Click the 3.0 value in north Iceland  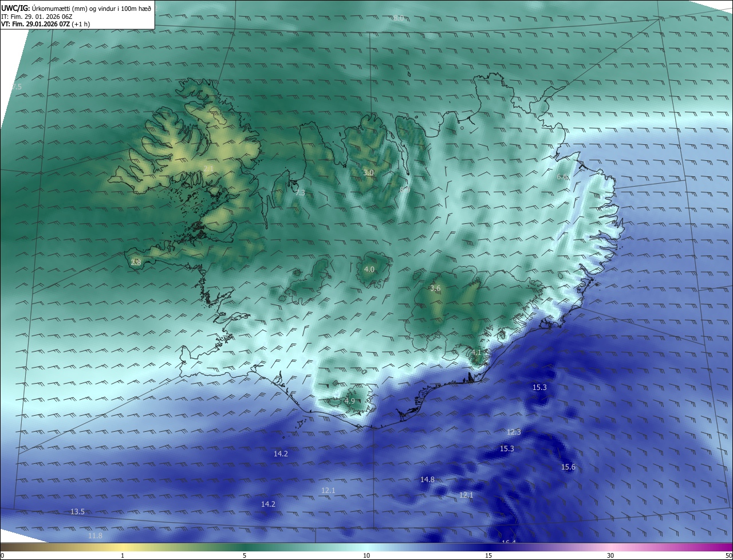(369, 172)
